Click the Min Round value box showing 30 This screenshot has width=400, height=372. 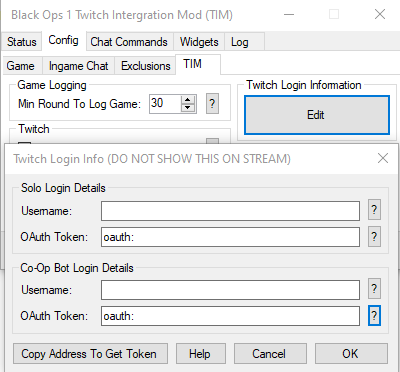click(x=165, y=104)
